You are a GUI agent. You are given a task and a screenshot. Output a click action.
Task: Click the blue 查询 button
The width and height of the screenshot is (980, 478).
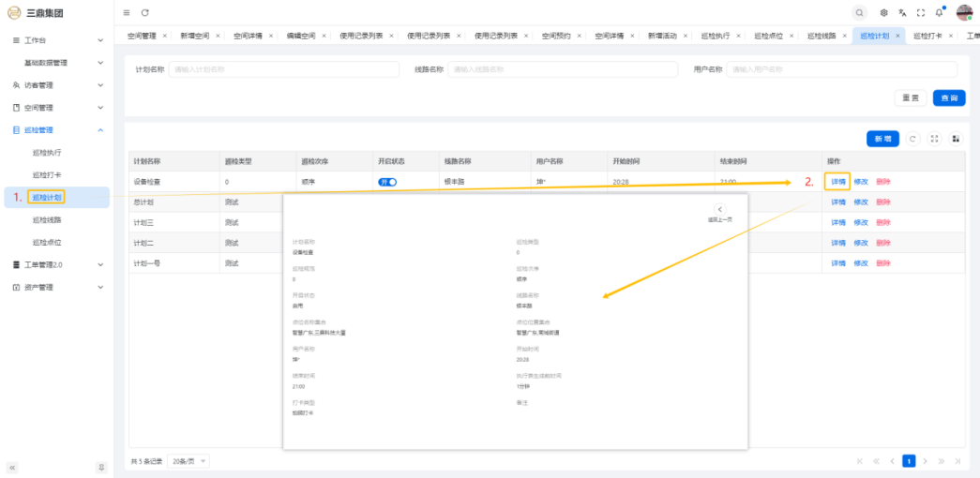(x=949, y=97)
